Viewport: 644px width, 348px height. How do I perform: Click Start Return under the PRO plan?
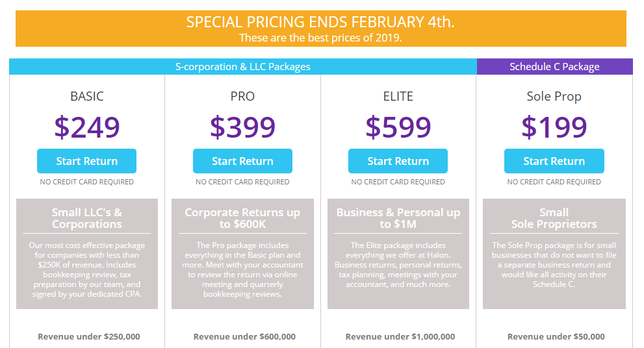pyautogui.click(x=242, y=161)
